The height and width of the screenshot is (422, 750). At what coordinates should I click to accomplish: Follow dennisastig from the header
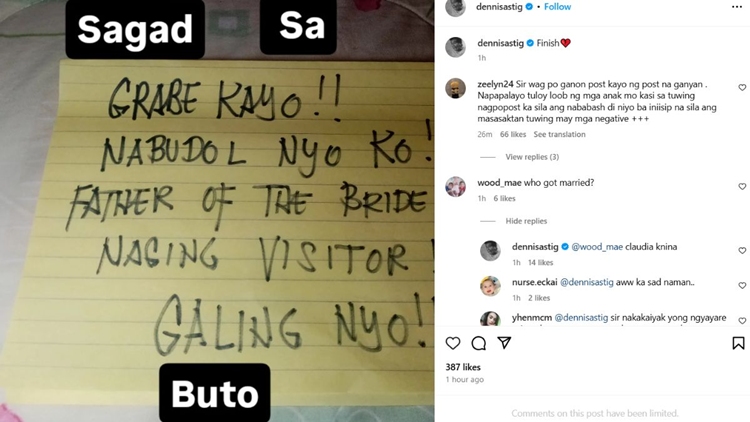(x=557, y=7)
